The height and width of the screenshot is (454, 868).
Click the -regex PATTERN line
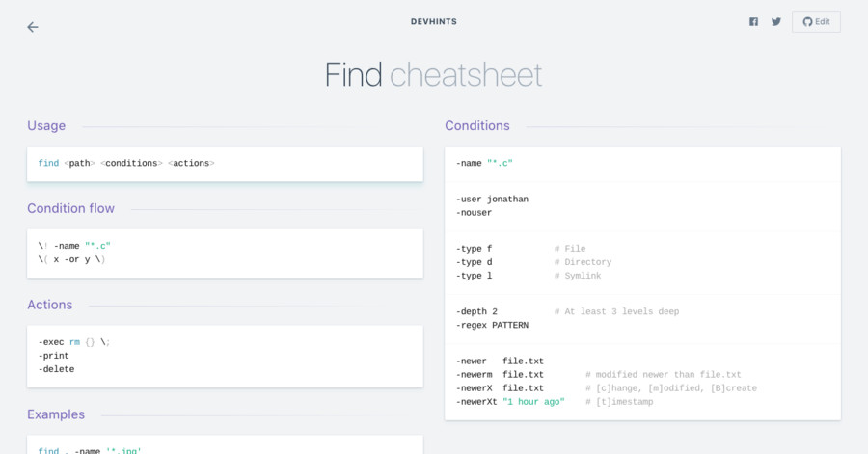(x=492, y=325)
